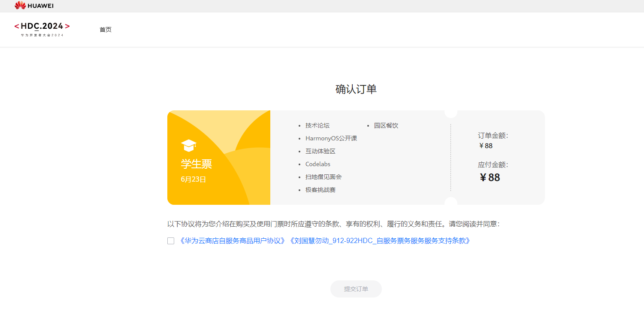
Task: Open the HDC.2024 conference logo
Action: [42, 29]
